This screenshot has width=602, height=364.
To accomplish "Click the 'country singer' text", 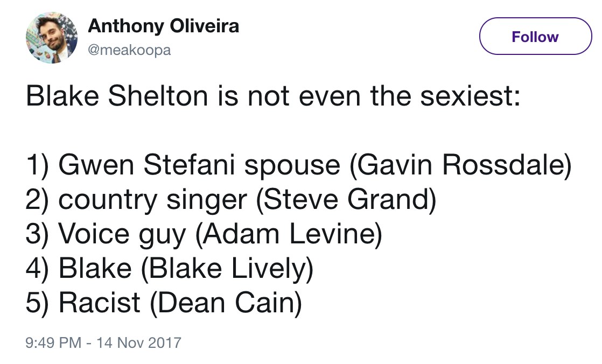I will [x=152, y=200].
